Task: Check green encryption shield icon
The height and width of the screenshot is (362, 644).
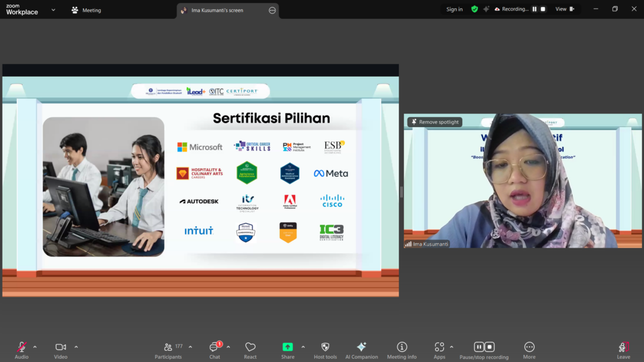Action: (x=474, y=9)
